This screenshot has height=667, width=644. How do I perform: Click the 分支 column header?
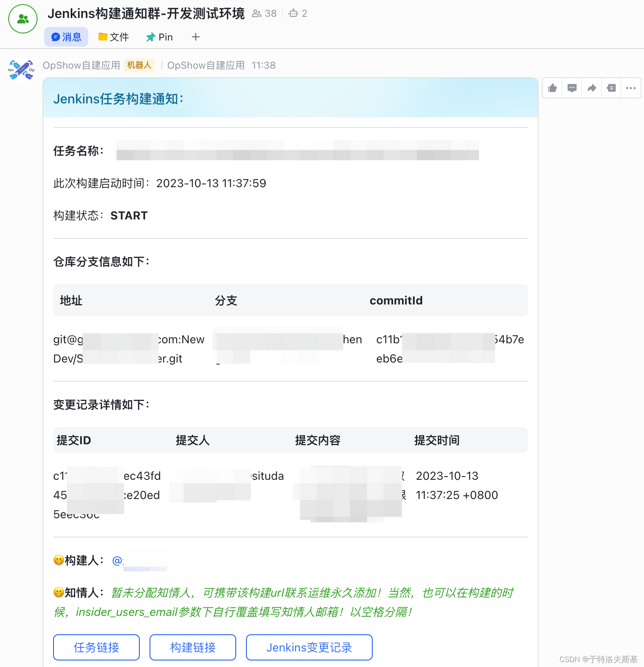(x=226, y=301)
